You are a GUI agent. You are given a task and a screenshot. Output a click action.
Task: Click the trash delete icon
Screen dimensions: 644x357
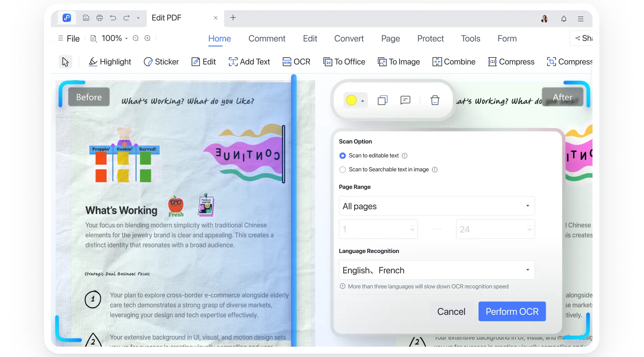435,100
